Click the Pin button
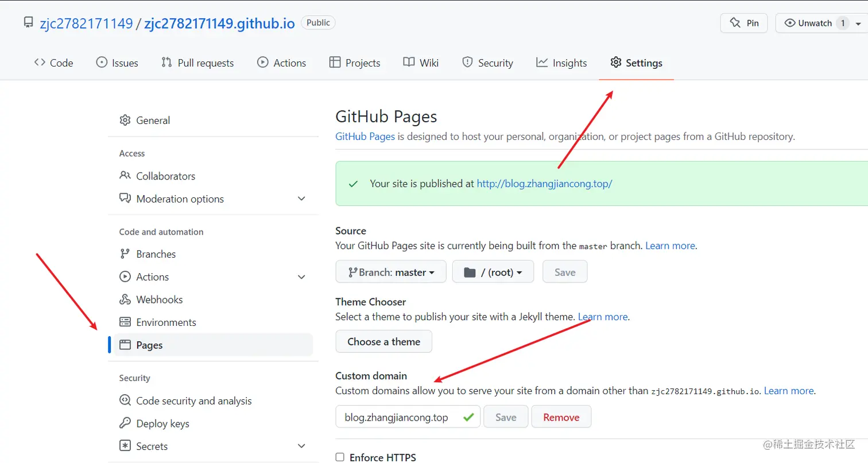The image size is (868, 463). 744,23
